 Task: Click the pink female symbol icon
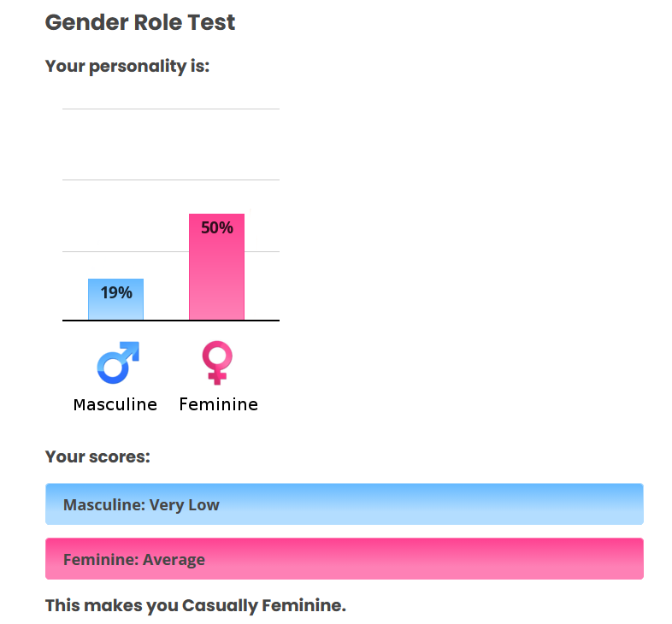pos(217,362)
